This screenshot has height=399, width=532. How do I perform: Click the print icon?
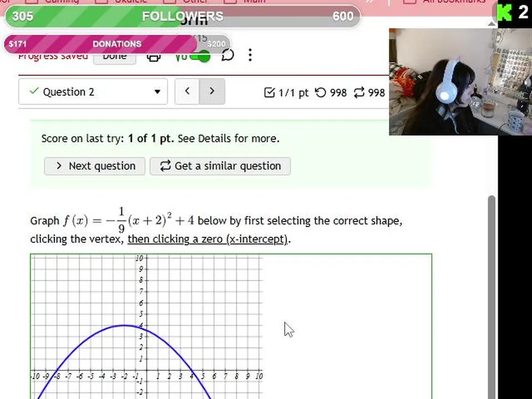pos(154,57)
